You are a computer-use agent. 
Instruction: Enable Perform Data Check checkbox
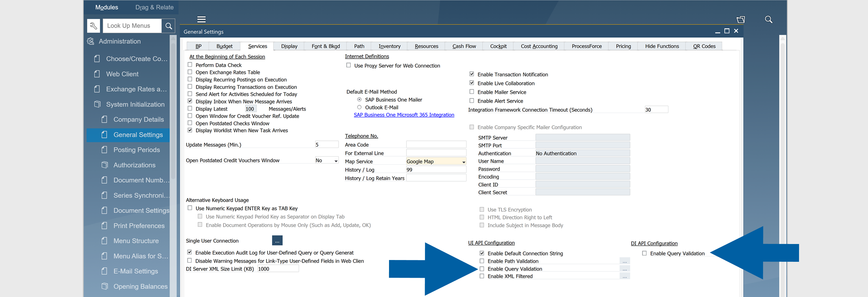[x=190, y=65]
